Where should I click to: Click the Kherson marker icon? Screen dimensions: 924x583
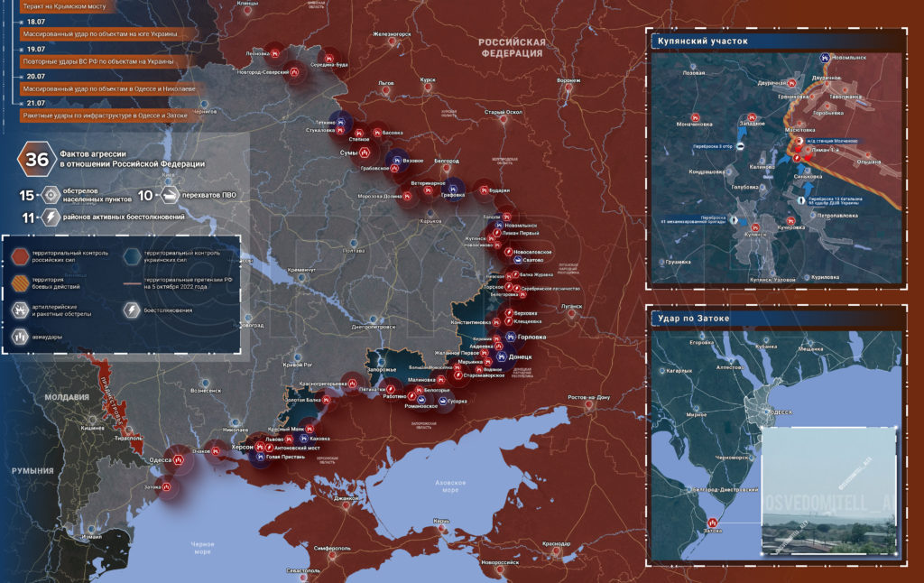[x=259, y=447]
